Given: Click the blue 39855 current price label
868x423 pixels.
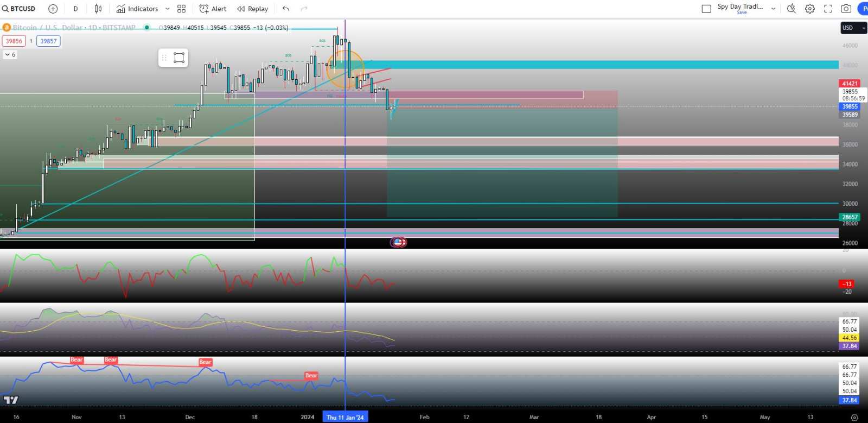Looking at the screenshot, I should click(x=850, y=106).
